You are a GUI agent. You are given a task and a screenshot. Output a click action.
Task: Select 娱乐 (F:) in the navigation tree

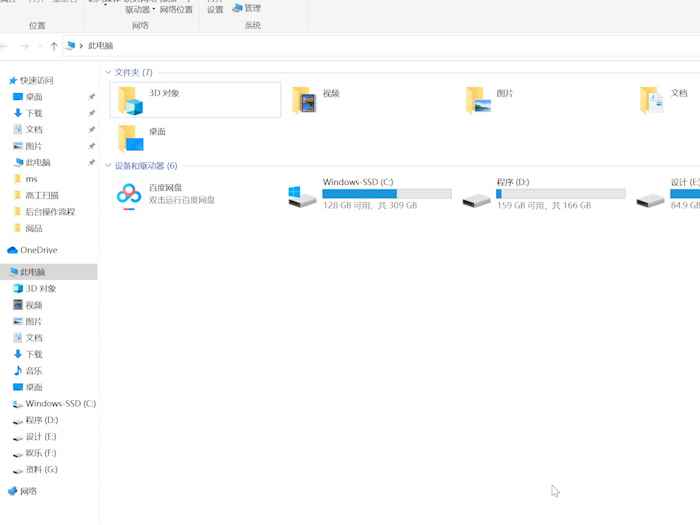click(x=41, y=453)
